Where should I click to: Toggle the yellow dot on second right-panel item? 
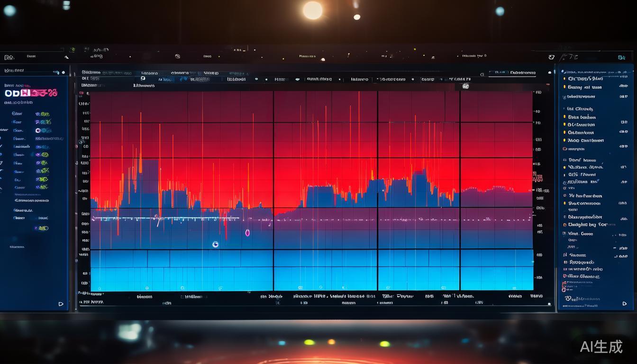coord(564,87)
